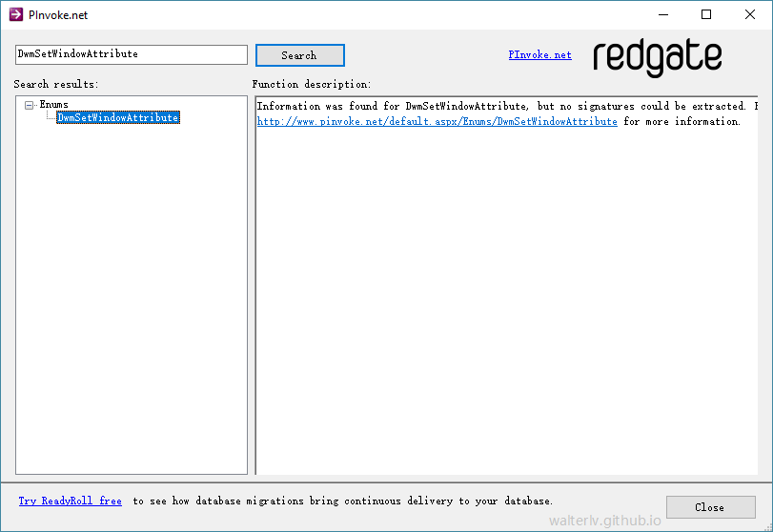The width and height of the screenshot is (773, 532).
Task: Click the splitter between results and description
Action: click(x=252, y=284)
